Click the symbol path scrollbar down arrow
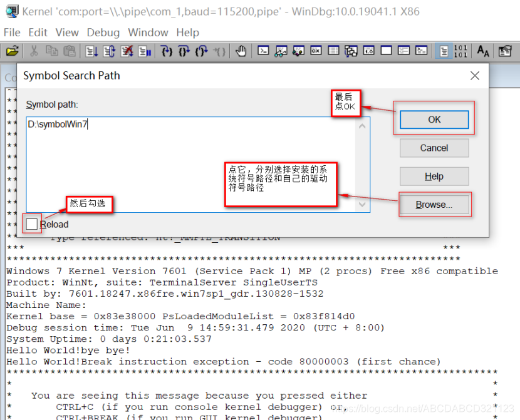 click(x=362, y=205)
